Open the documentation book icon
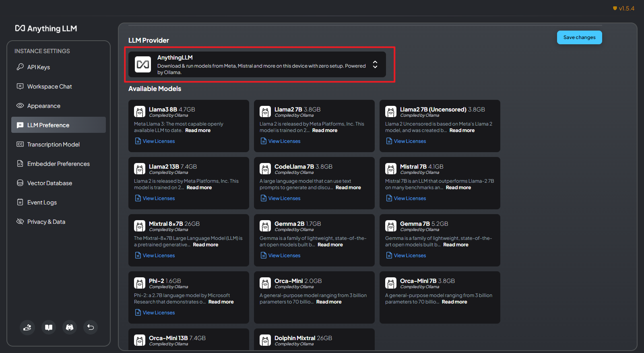Image resolution: width=644 pixels, height=353 pixels. tap(49, 327)
